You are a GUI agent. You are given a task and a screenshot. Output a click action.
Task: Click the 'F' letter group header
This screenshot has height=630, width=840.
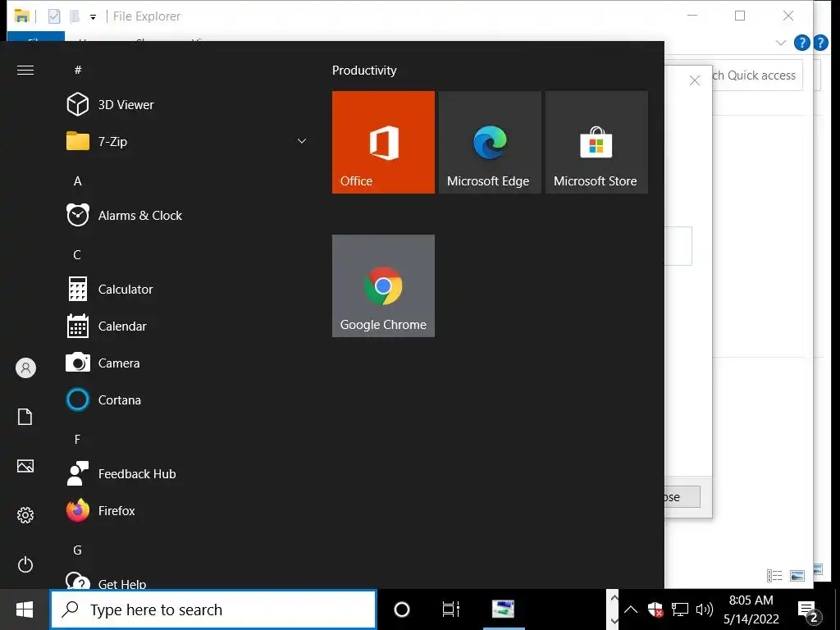point(78,440)
